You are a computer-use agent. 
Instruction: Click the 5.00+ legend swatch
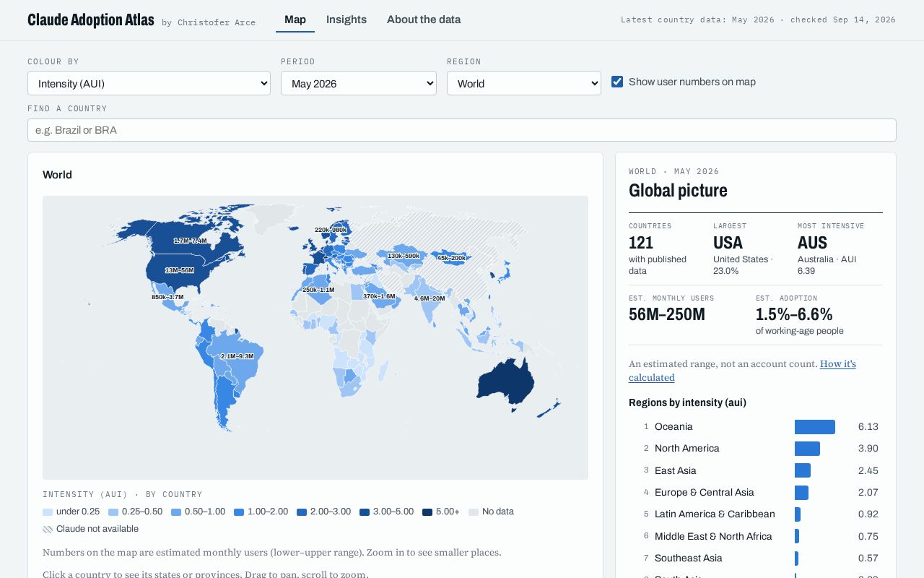tap(427, 512)
